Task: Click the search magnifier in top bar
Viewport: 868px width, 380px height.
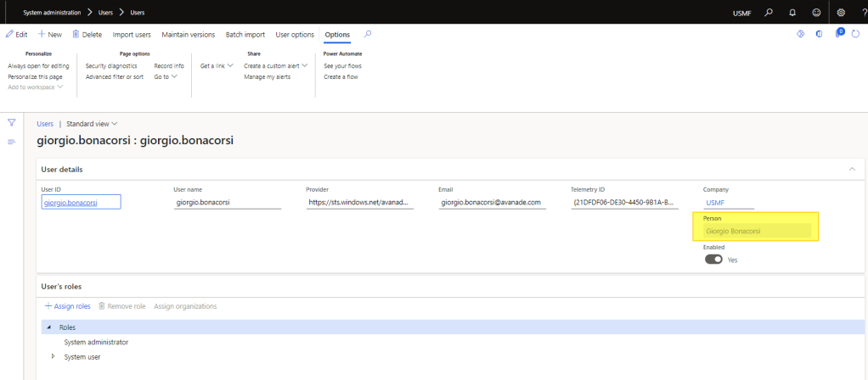Action: tap(769, 13)
